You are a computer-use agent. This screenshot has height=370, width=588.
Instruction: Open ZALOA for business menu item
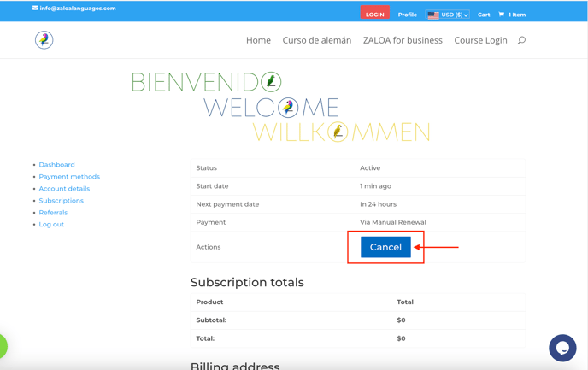coord(403,40)
